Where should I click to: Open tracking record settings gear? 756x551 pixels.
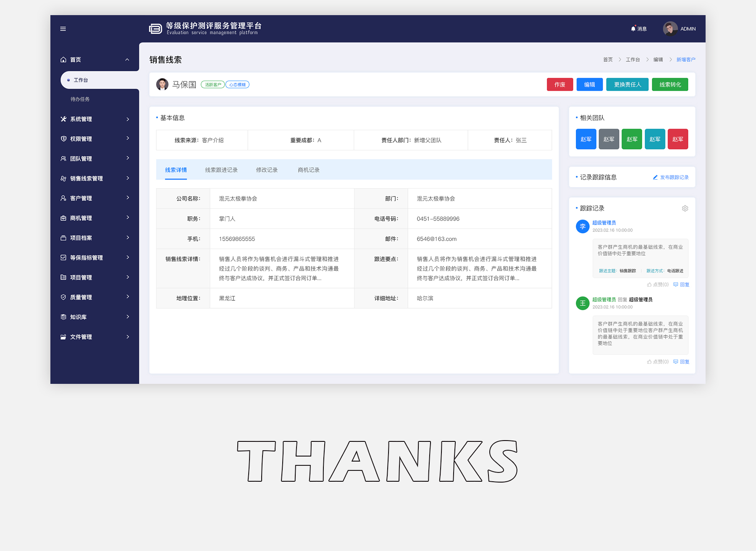(685, 209)
